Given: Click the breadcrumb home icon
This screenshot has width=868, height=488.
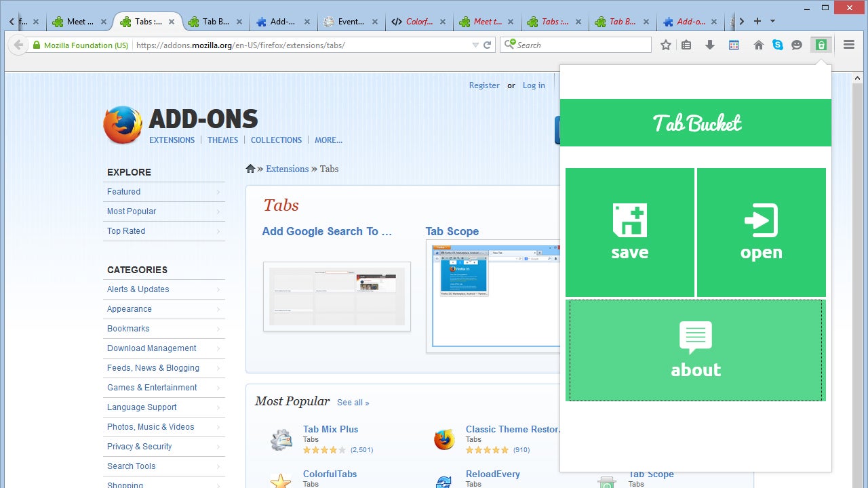Looking at the screenshot, I should pyautogui.click(x=250, y=169).
